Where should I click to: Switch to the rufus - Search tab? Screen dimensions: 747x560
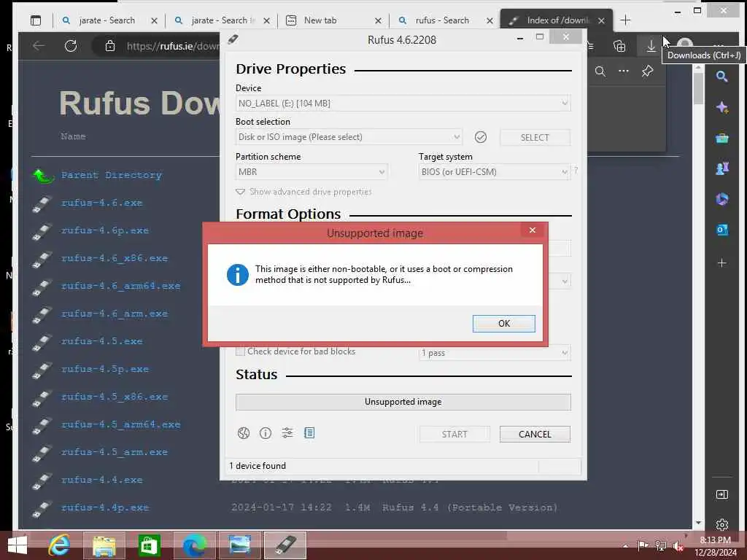point(442,20)
